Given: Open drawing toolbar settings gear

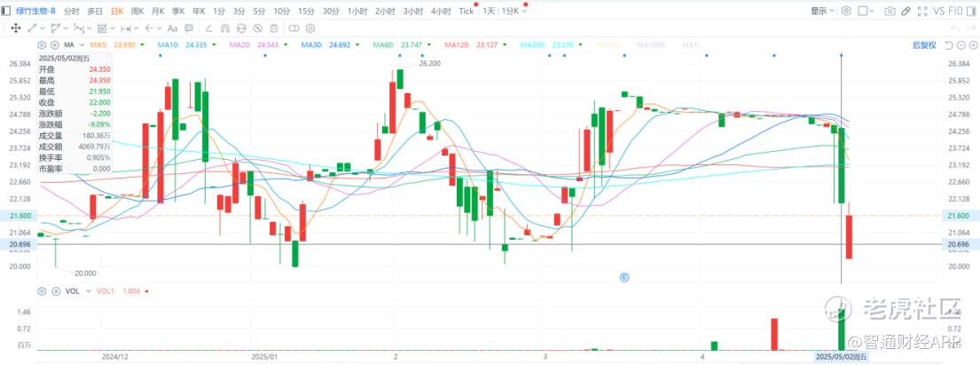Looking at the screenshot, I should click(310, 28).
